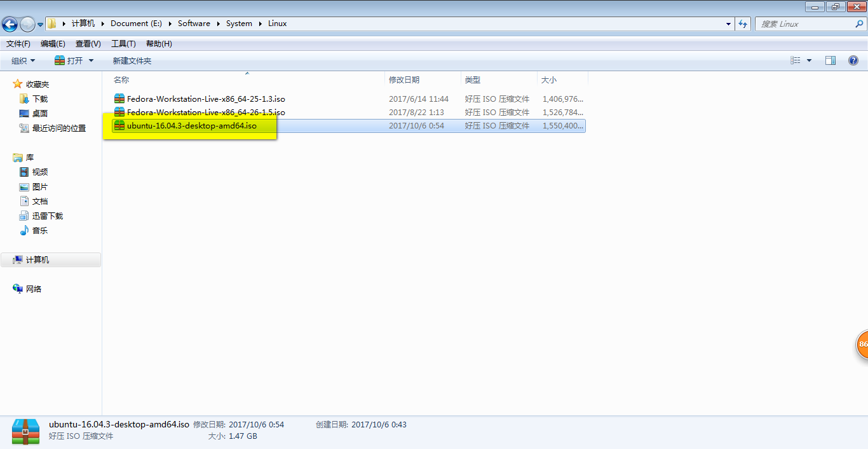This screenshot has width=868, height=449.
Task: Open the 编辑(E) menu
Action: 53,44
